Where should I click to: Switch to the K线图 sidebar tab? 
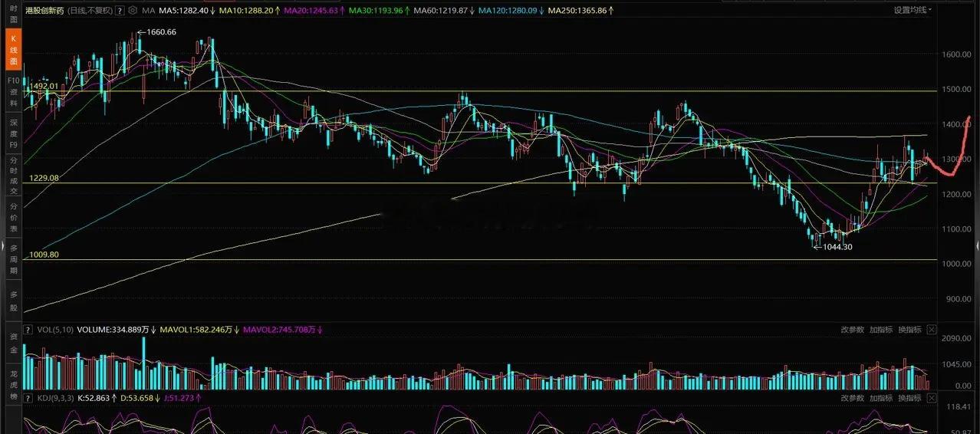pos(12,49)
